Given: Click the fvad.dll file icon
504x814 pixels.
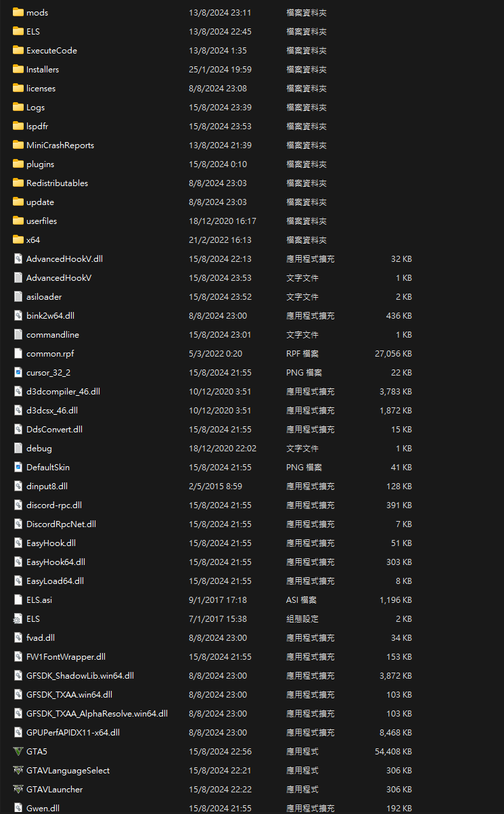Looking at the screenshot, I should click(x=18, y=637).
